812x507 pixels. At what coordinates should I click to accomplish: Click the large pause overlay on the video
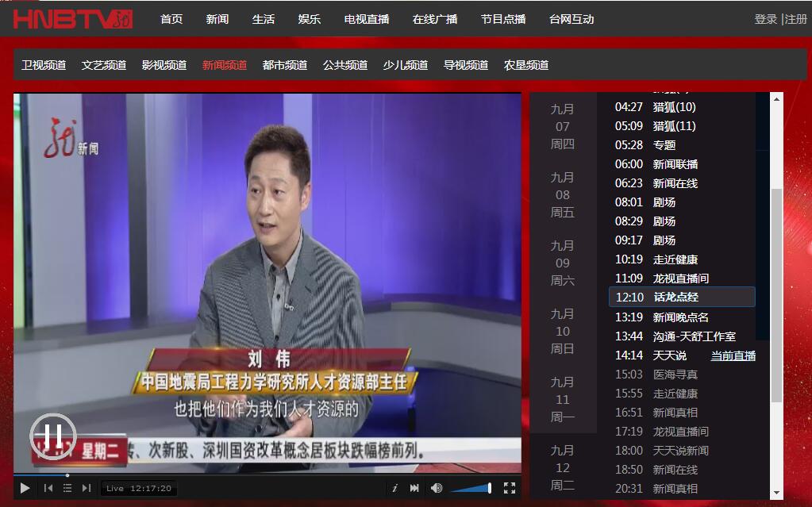pos(53,436)
